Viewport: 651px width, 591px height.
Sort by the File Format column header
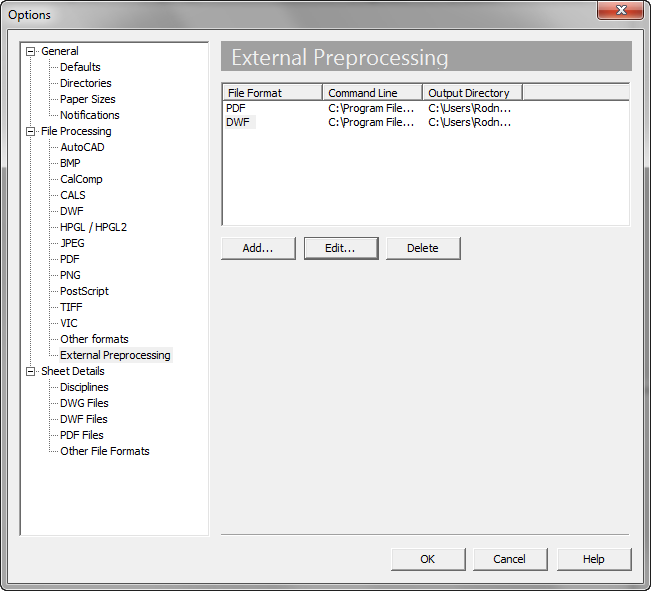coord(273,93)
